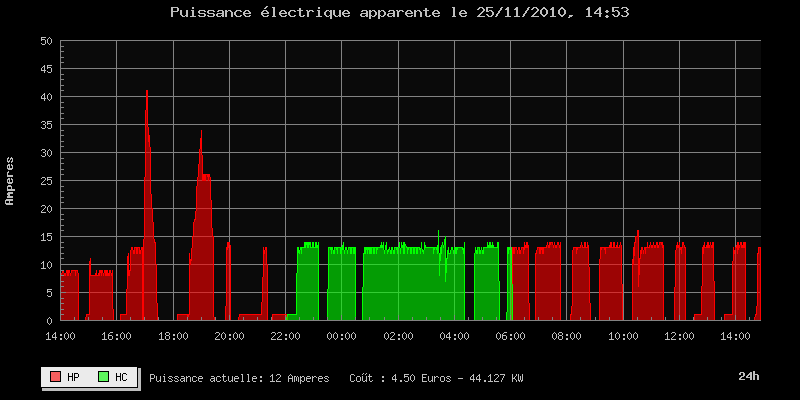This screenshot has width=800, height=400.
Task: Click the 20:00 time axis label
Action: [229, 336]
